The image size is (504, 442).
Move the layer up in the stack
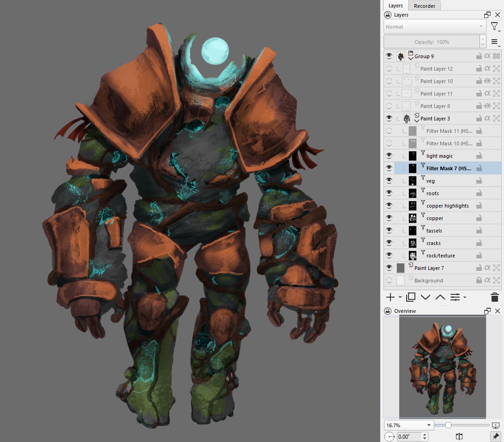click(x=440, y=297)
